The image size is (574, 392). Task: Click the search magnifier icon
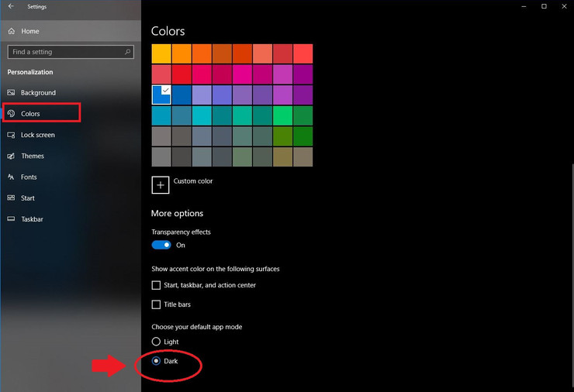pos(127,52)
